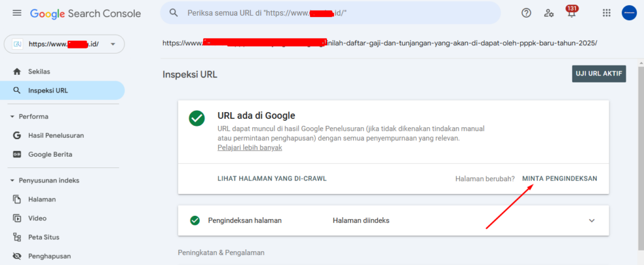Open the property selector dropdown
Viewport: 644px width, 265px height.
coord(64,44)
